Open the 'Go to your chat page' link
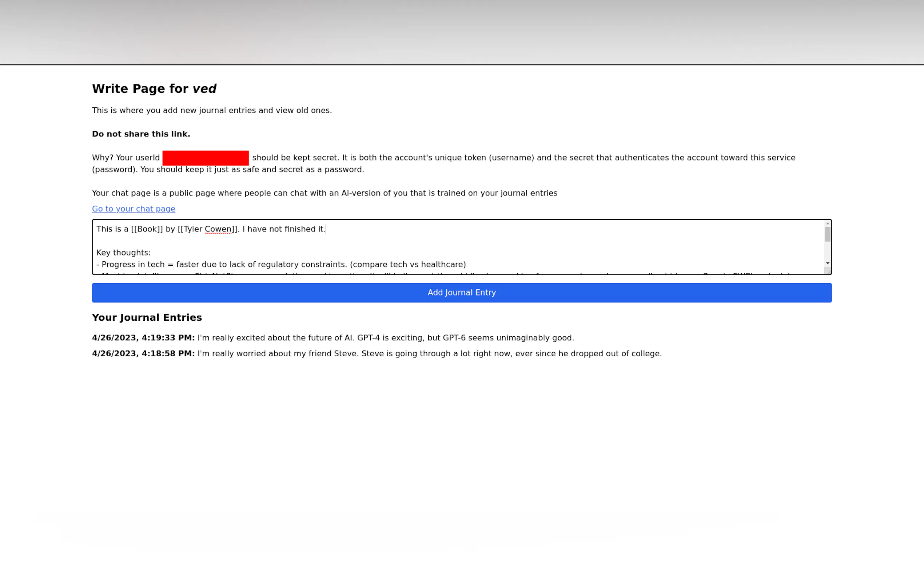Viewport: 924px width, 578px height. coord(133,209)
